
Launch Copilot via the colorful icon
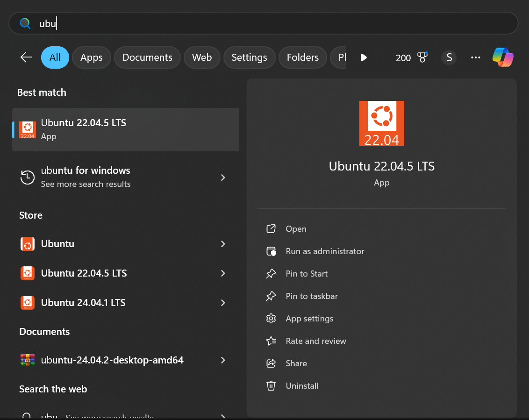503,57
